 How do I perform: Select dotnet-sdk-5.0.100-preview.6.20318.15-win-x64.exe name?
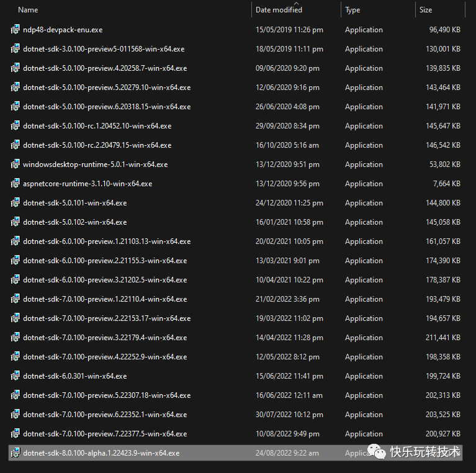click(x=107, y=107)
